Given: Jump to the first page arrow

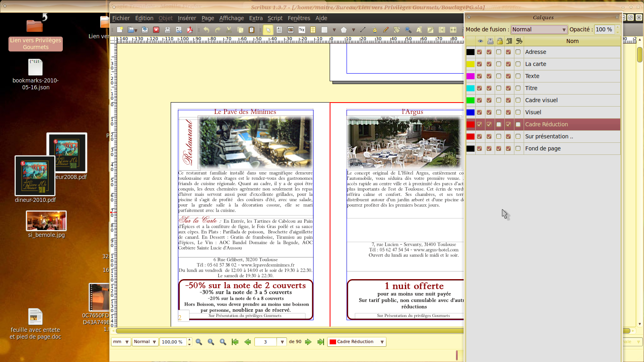Looking at the screenshot, I should coord(235,342).
